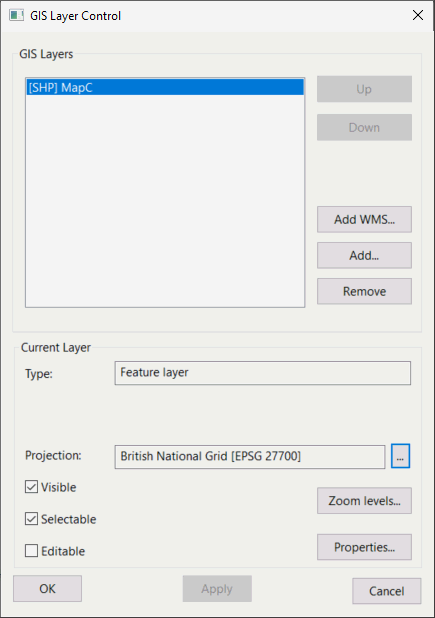This screenshot has height=618, width=435.
Task: Open Zoom levels settings
Action: (364, 501)
